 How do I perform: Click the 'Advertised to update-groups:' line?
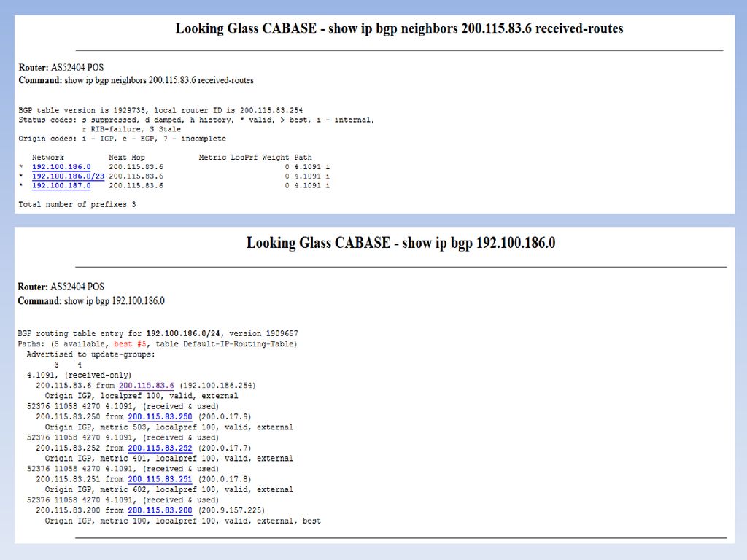[x=91, y=354]
